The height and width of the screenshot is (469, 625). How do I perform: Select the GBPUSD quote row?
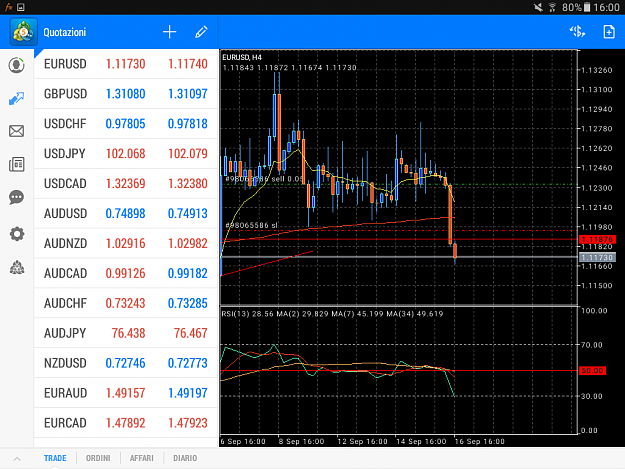pos(126,94)
